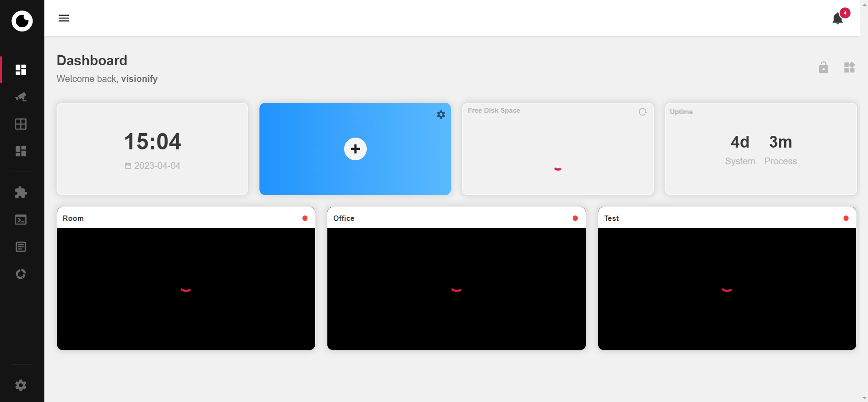Toggle the hamburger menu icon
This screenshot has width=868, height=402.
[64, 18]
